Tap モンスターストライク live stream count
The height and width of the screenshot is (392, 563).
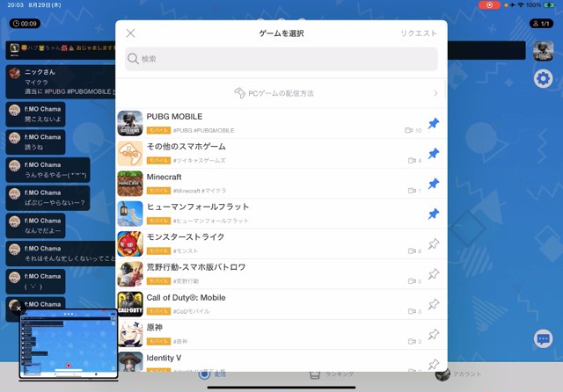(x=414, y=251)
